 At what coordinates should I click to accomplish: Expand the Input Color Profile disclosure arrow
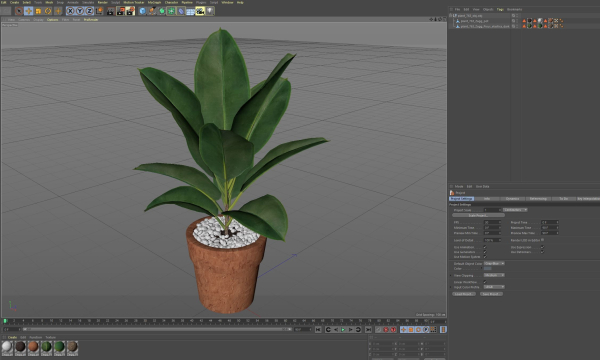(451, 287)
